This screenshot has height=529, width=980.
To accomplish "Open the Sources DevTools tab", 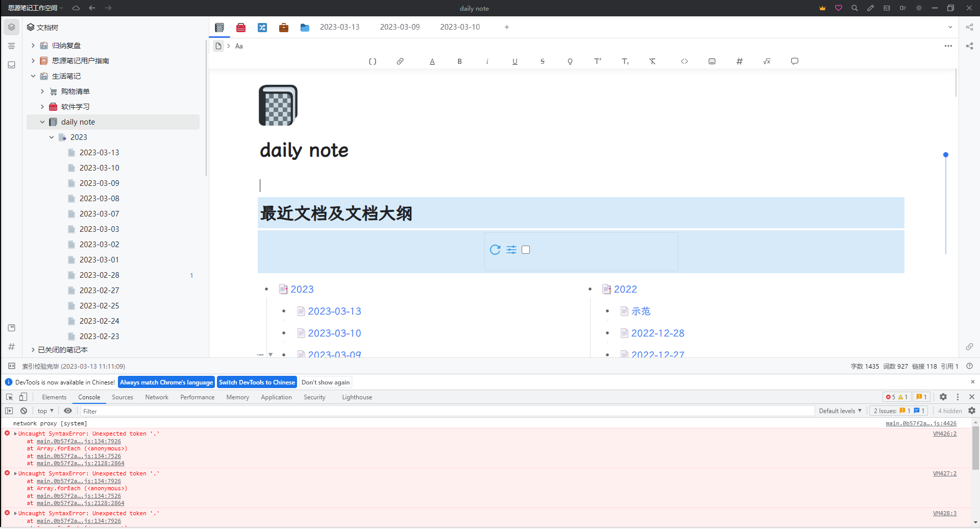I will point(122,397).
